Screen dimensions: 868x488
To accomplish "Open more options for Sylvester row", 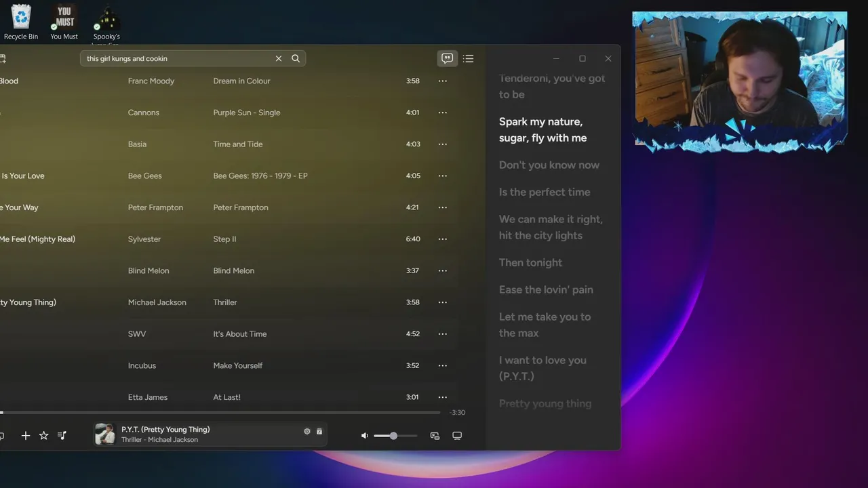I will click(x=443, y=239).
